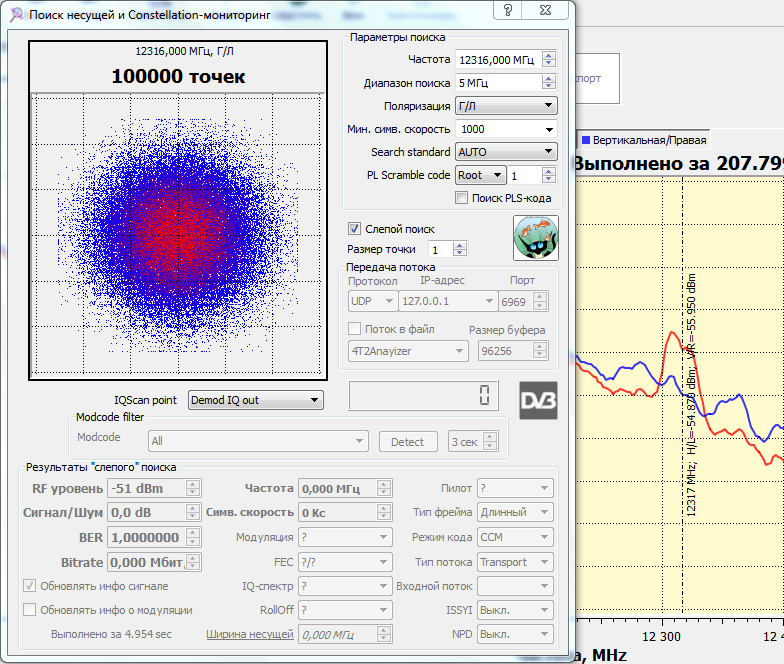Increase the PL Scramble code number
Screen dimensions: 784x664
[548, 172]
